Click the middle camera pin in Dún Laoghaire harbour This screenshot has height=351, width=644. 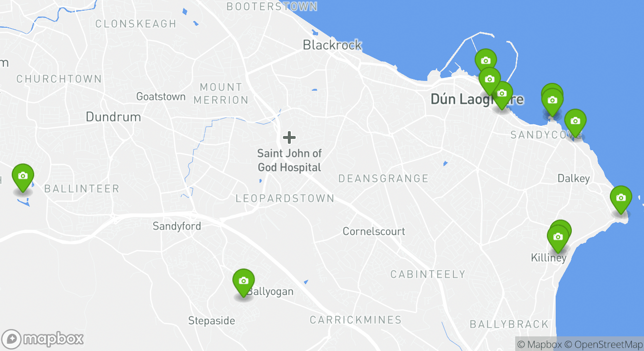point(489,79)
